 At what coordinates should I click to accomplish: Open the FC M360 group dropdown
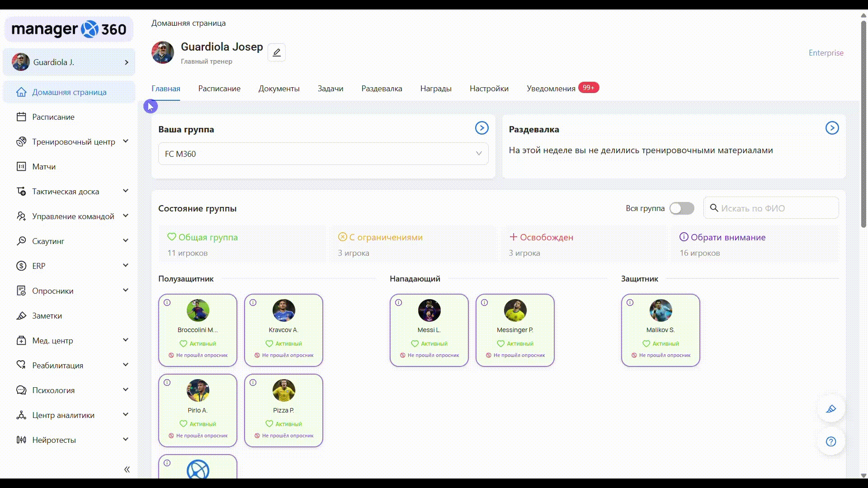[323, 154]
